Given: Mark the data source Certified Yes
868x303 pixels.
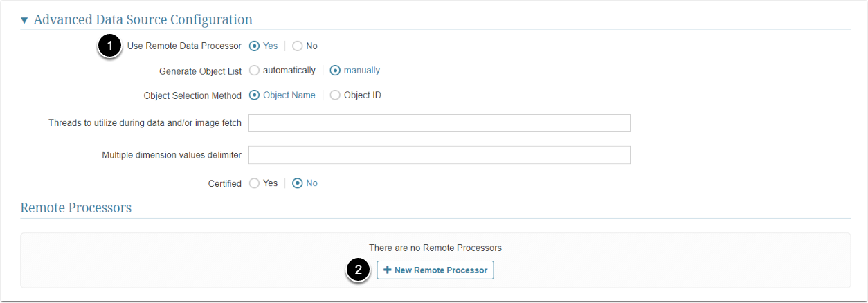Looking at the screenshot, I should [255, 183].
